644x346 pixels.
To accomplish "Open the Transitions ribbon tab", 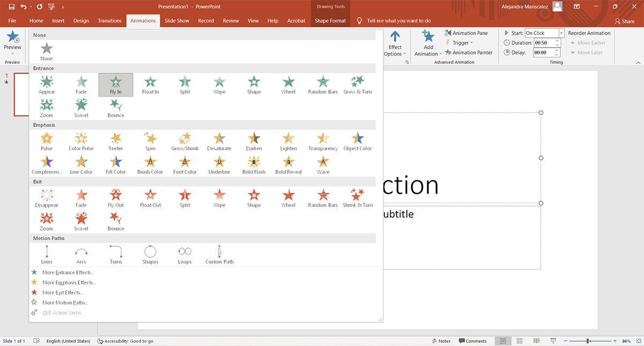I will [109, 21].
